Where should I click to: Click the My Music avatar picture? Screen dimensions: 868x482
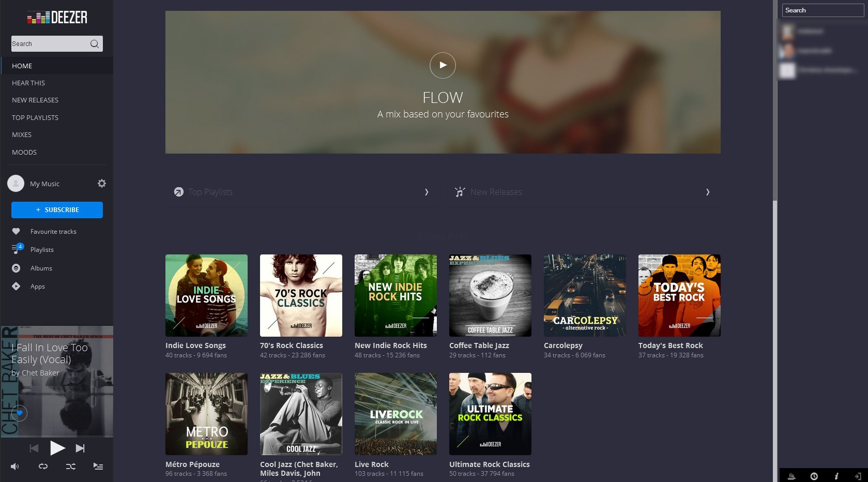pyautogui.click(x=16, y=184)
